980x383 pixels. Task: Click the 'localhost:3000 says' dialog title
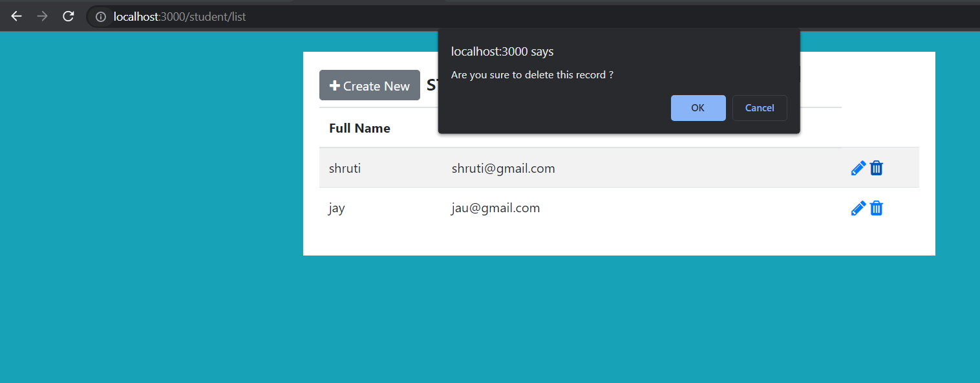(502, 52)
